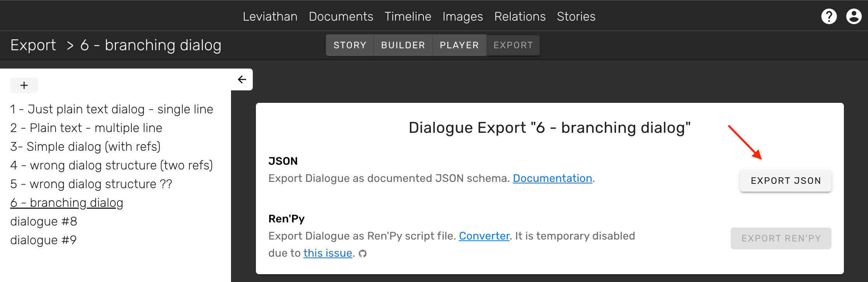Select '5 - wrong dialog structure ??' dialogue
Viewport: 868px width, 282px height.
click(91, 184)
